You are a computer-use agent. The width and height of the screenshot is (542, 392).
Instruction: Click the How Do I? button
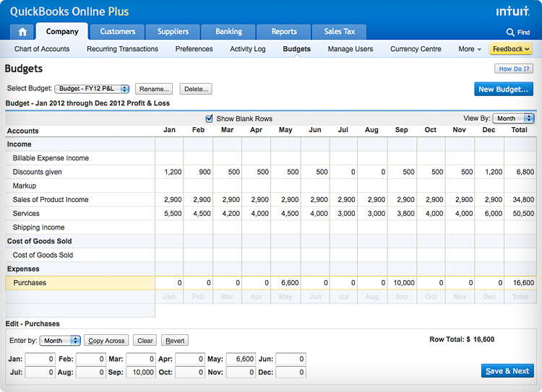click(514, 69)
